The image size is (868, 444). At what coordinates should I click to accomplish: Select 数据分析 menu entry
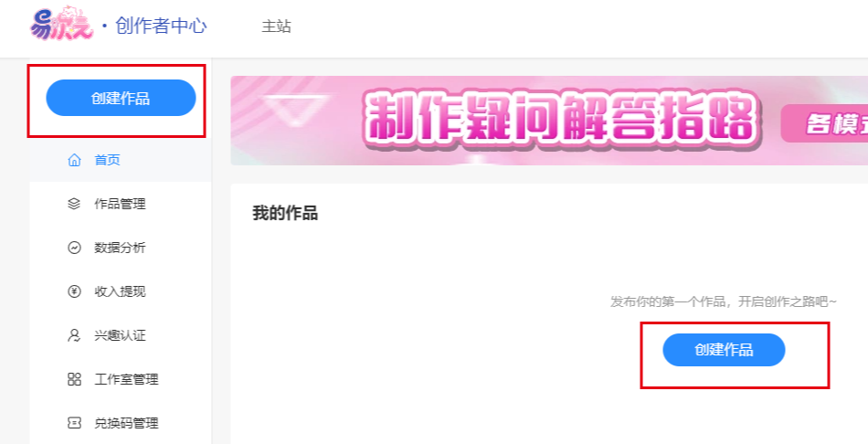click(120, 248)
